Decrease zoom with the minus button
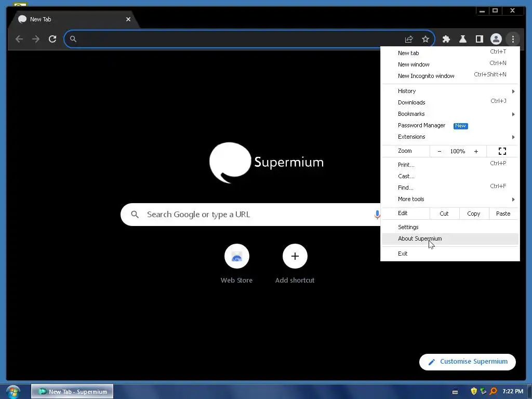 coord(440,151)
